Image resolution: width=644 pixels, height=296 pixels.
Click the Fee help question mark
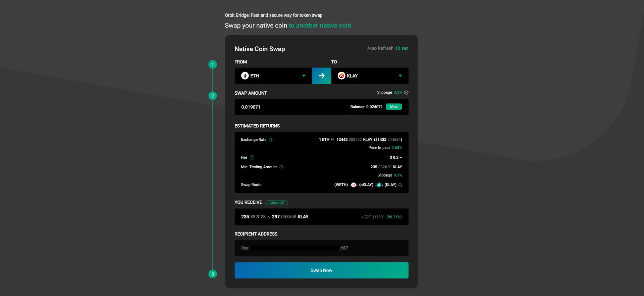tap(252, 158)
